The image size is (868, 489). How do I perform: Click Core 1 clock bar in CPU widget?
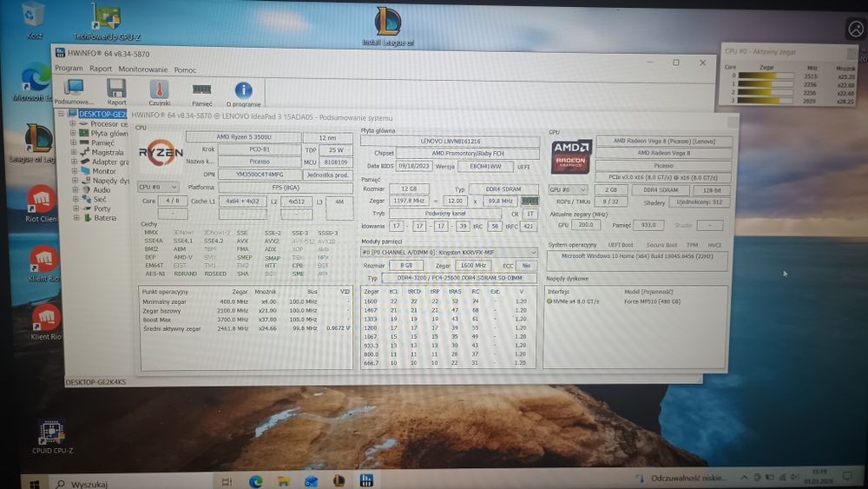pyautogui.click(x=766, y=84)
